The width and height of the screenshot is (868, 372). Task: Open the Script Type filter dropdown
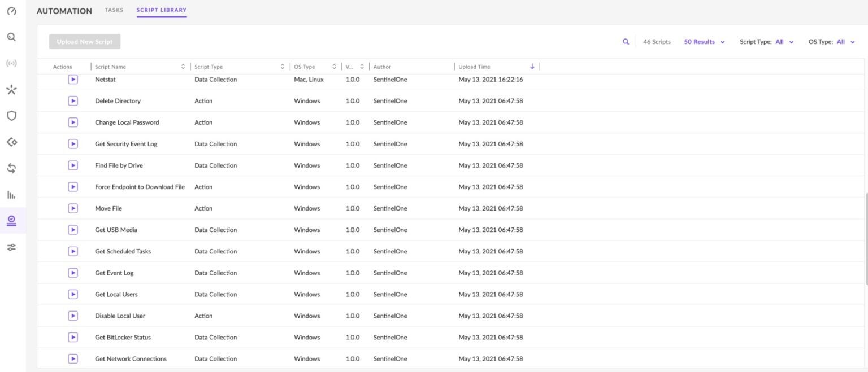click(x=784, y=42)
